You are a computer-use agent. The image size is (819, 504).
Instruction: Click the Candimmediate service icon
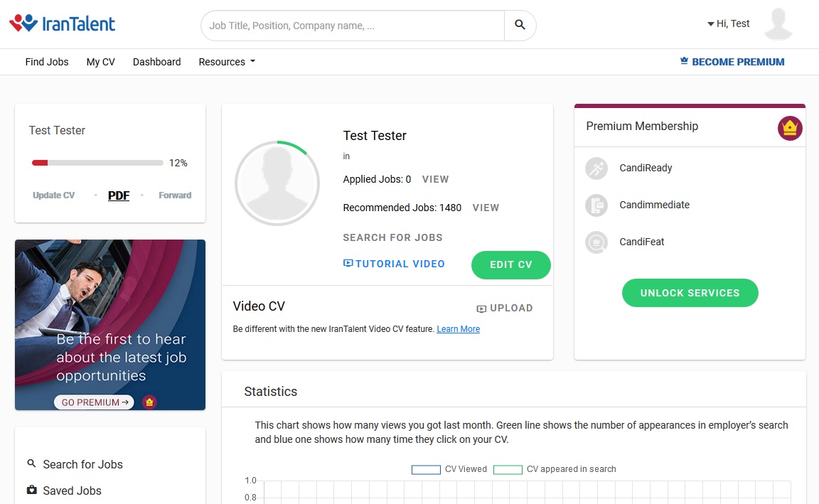coord(596,205)
